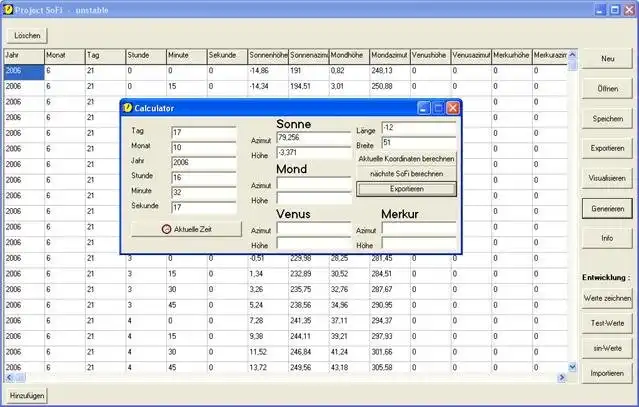639x407 pixels.
Task: Click the Monat column header
Action: (x=65, y=56)
